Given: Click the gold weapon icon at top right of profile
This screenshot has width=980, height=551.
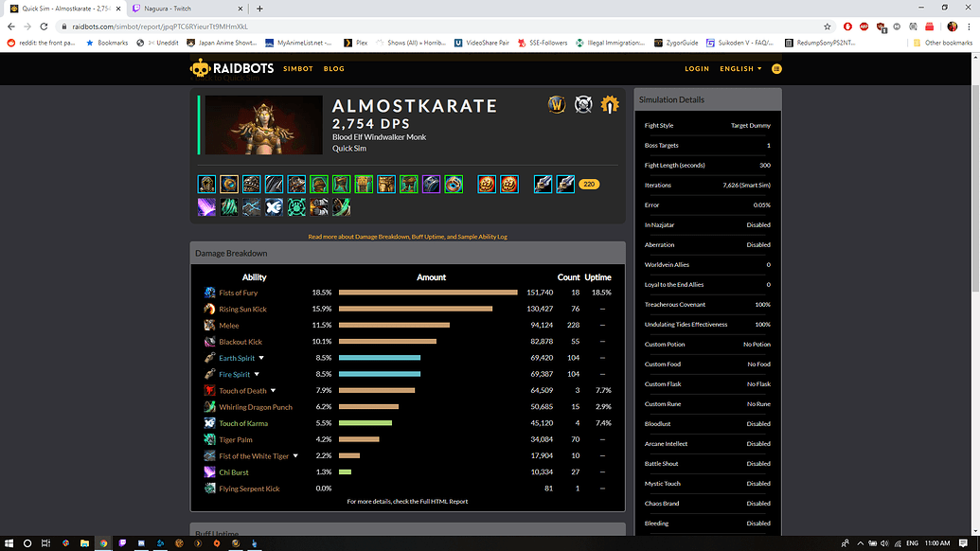Looking at the screenshot, I should pyautogui.click(x=611, y=104).
